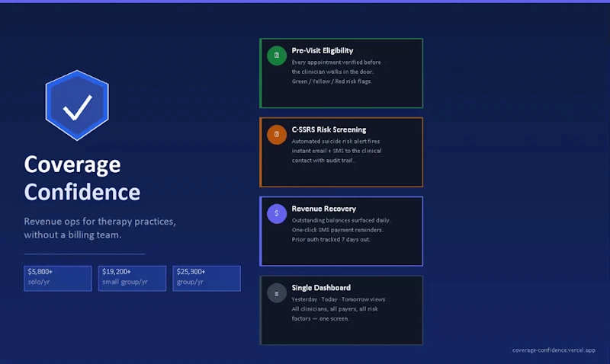Select the $25,300+ group/yr box
The width and height of the screenshot is (610, 364).
(207, 278)
